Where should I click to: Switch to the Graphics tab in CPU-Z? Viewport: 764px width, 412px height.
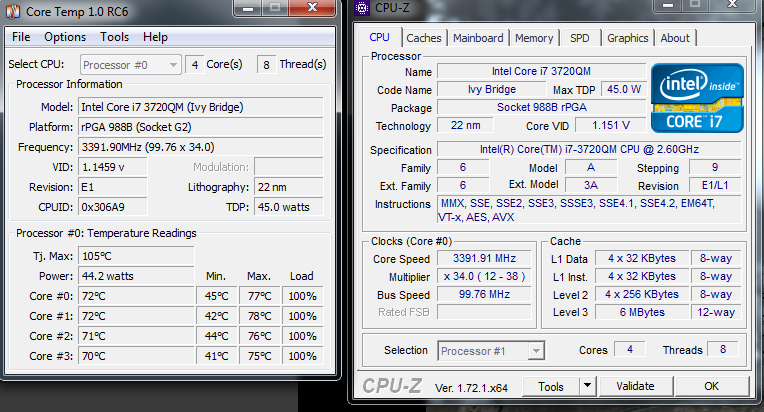tap(628, 38)
